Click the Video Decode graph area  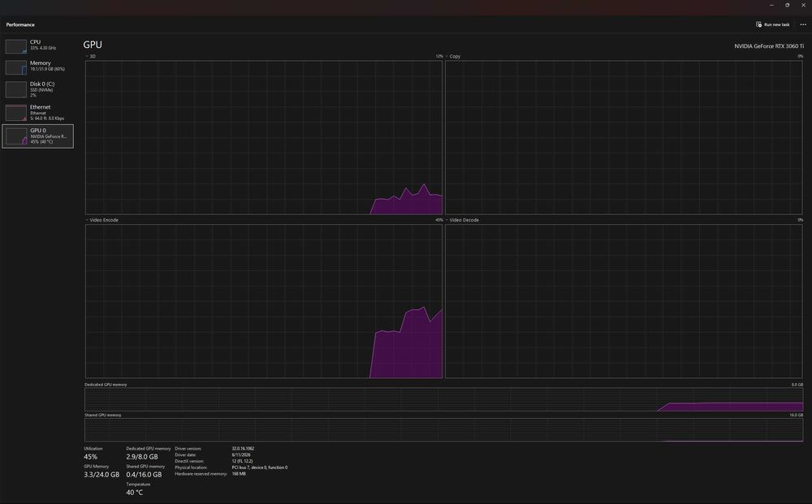[624, 301]
